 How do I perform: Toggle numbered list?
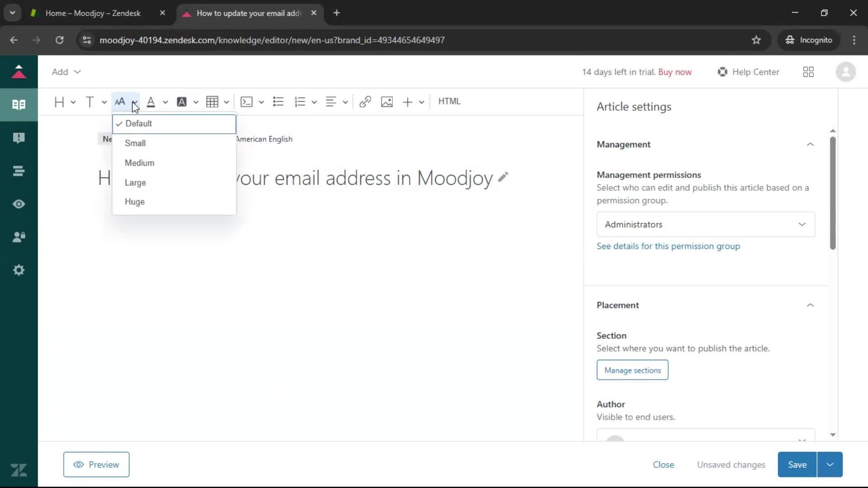(300, 102)
